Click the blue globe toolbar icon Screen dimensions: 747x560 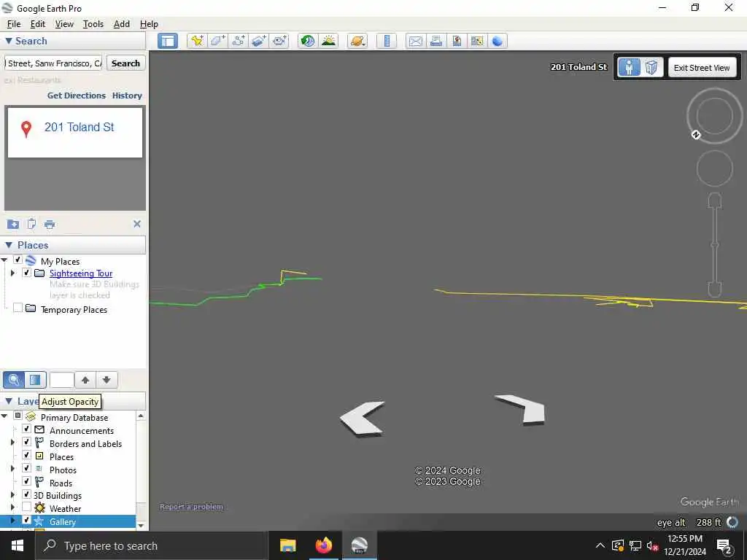pyautogui.click(x=498, y=41)
